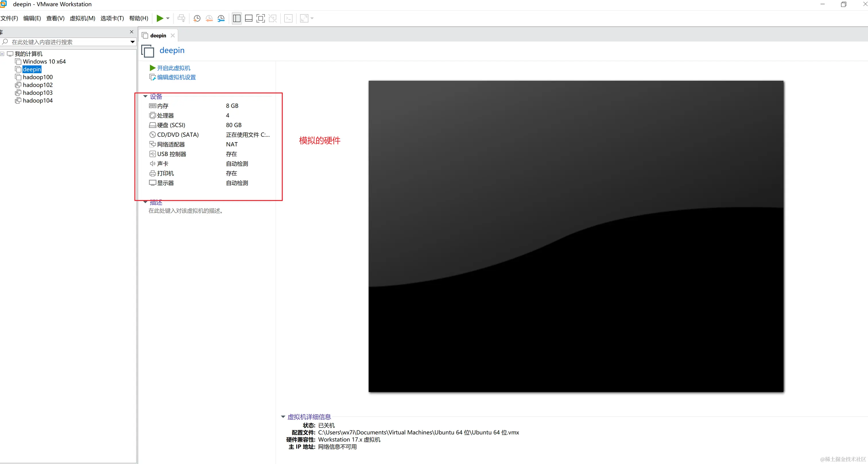Viewport: 868px width, 464px height.
Task: Open 编辑虚拟机设置 settings link
Action: coord(176,77)
